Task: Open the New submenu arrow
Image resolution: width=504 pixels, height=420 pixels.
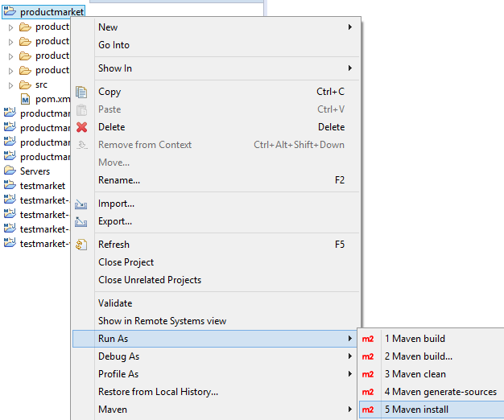Action: click(350, 27)
